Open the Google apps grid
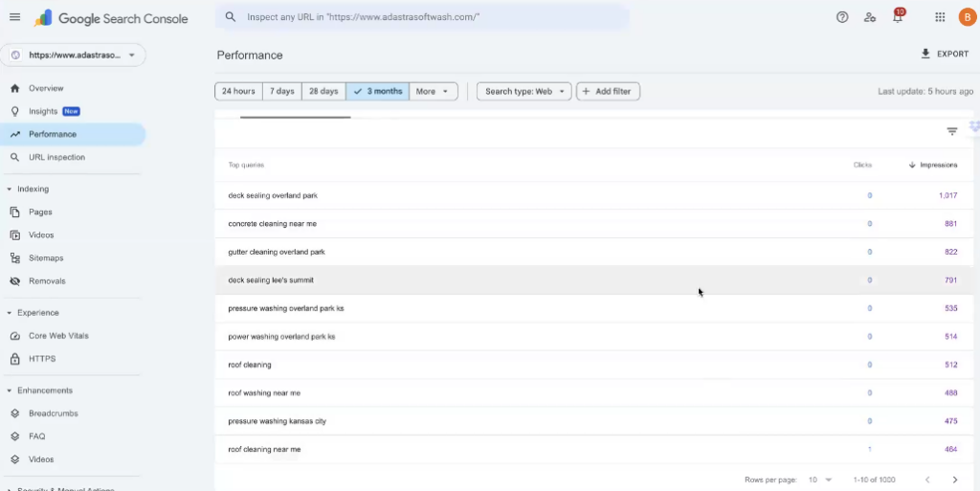This screenshot has width=980, height=491. pos(940,17)
